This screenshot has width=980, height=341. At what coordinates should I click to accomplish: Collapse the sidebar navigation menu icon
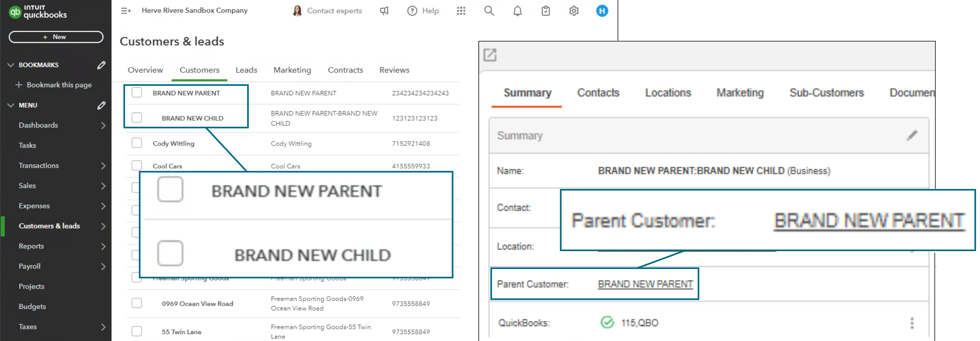[x=126, y=11]
